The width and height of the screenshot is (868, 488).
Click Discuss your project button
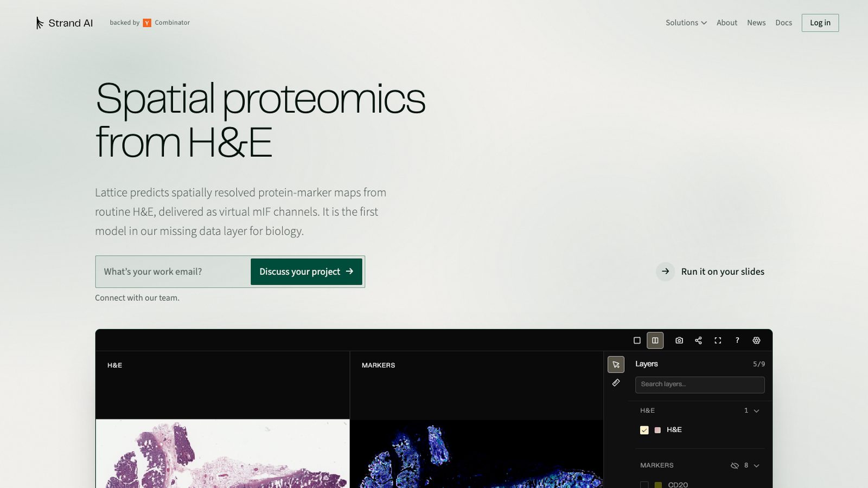tap(306, 272)
